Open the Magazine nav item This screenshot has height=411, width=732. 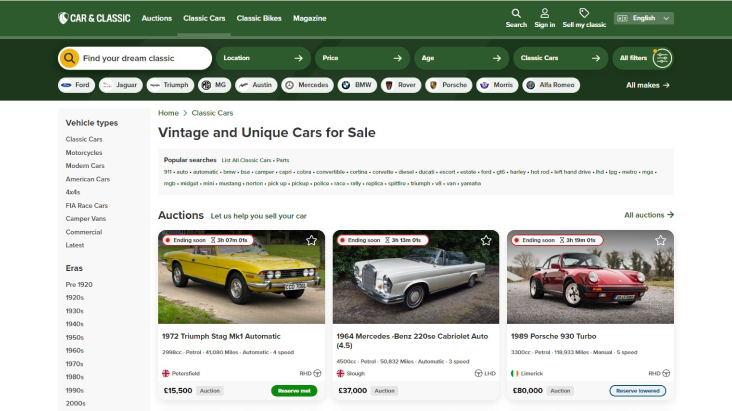(310, 18)
